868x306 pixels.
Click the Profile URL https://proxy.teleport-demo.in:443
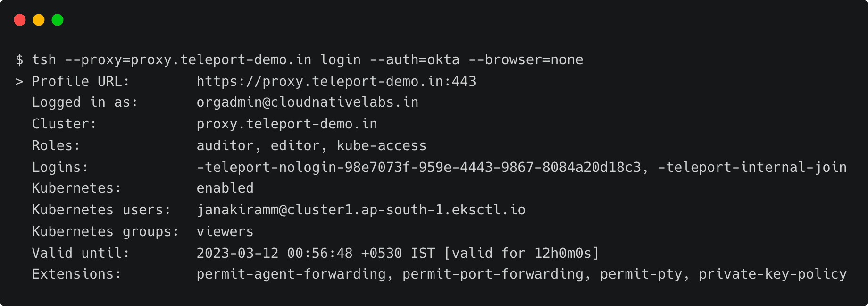336,81
